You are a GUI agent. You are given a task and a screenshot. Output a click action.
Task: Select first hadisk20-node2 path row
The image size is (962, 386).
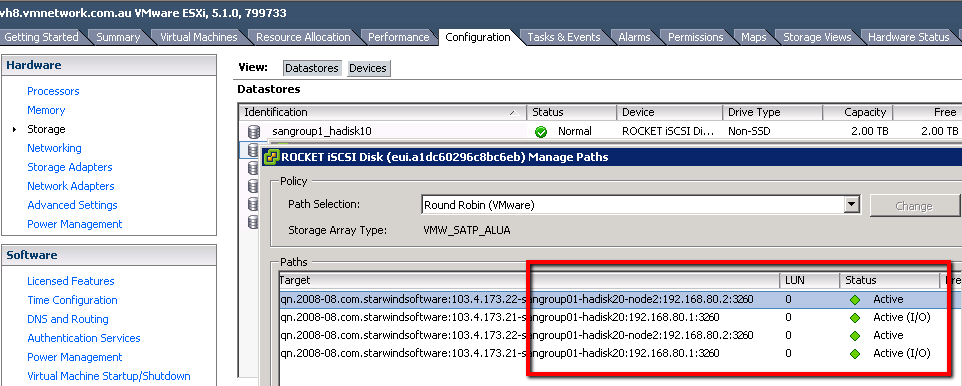coord(620,299)
